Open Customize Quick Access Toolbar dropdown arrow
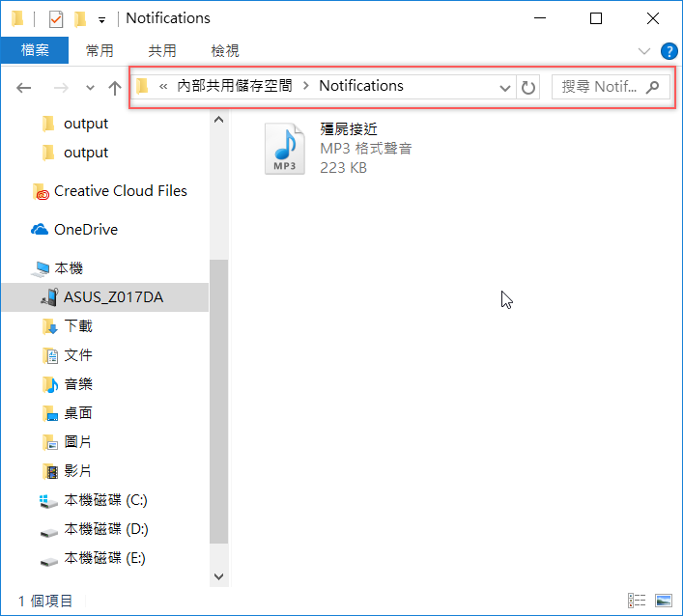683x616 pixels. 102,20
